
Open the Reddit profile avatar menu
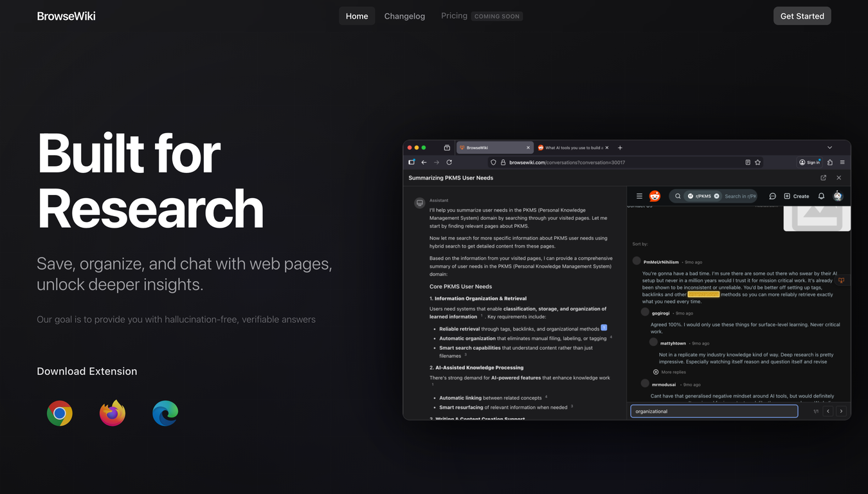coord(838,196)
